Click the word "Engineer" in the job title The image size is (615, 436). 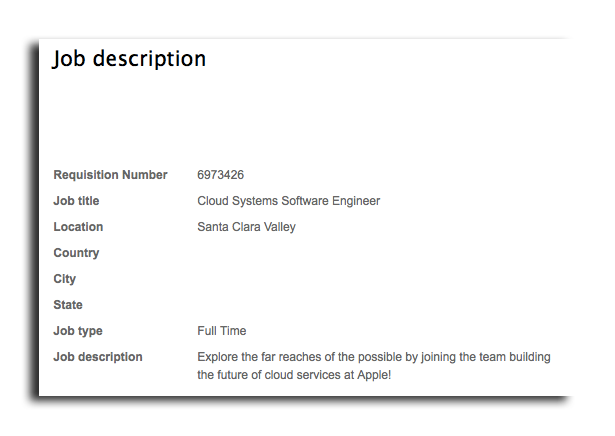[355, 201]
